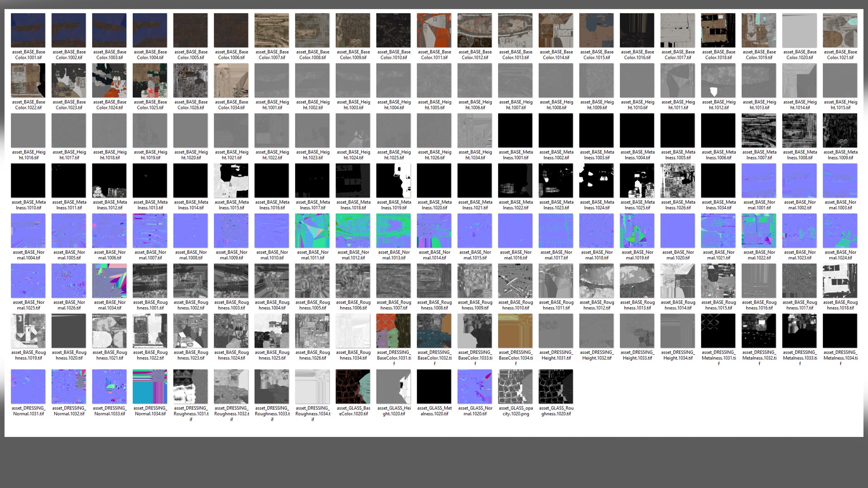Open the asset_BASE_Roughness.1010.tif thumbnail
Viewport: 868px width, 488px height.
tap(515, 281)
